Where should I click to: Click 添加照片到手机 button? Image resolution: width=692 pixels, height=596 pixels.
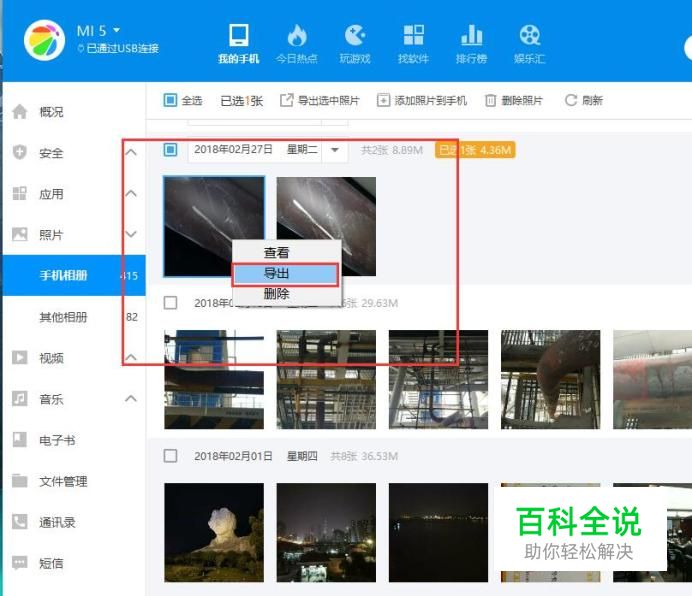[x=422, y=100]
